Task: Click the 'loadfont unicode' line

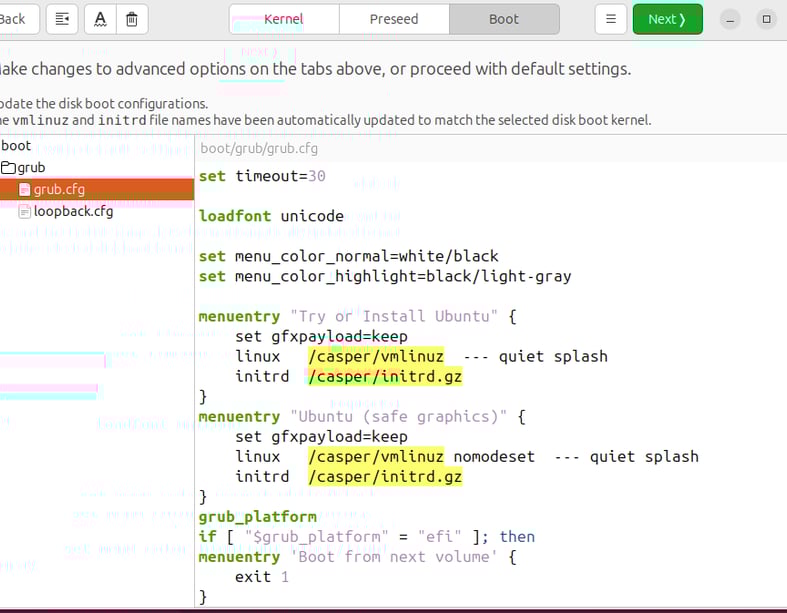Action: (271, 216)
